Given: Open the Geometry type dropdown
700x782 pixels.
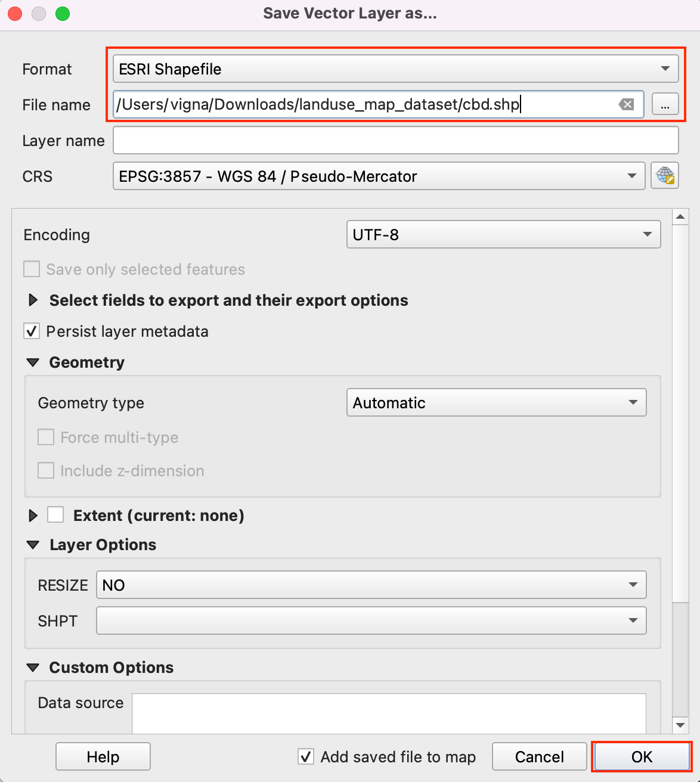Looking at the screenshot, I should pos(496,403).
